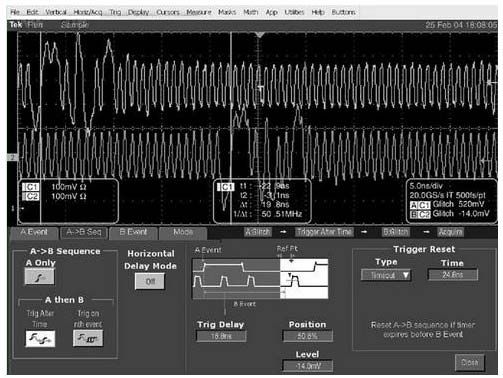Click the channel 2 ground marker
The image size is (503, 378).
point(12,157)
